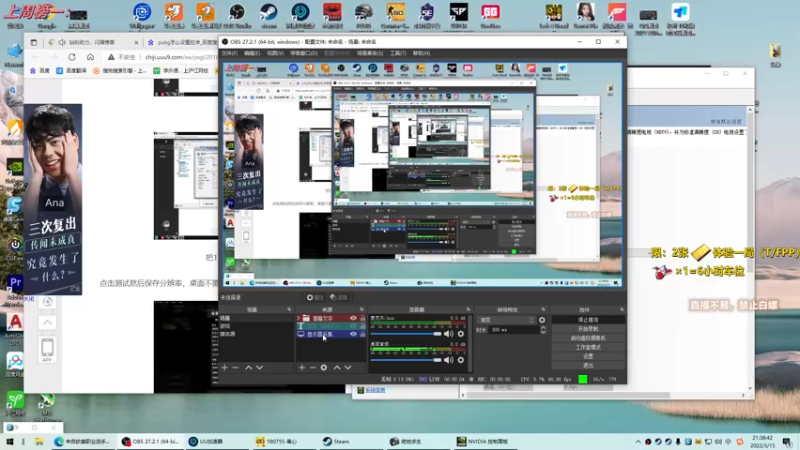Mute the 桌面音频 audio channel
Image resolution: width=800 pixels, height=450 pixels.
(448, 360)
